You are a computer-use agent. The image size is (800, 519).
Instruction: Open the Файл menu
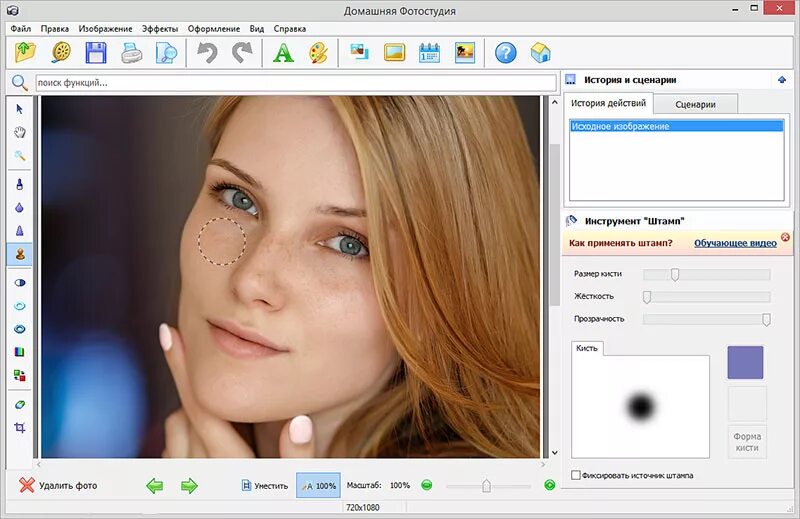[21, 29]
